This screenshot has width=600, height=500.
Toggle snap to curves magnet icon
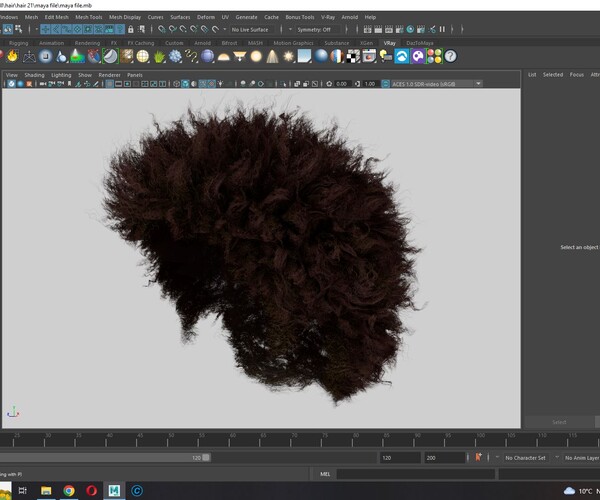pos(173,29)
